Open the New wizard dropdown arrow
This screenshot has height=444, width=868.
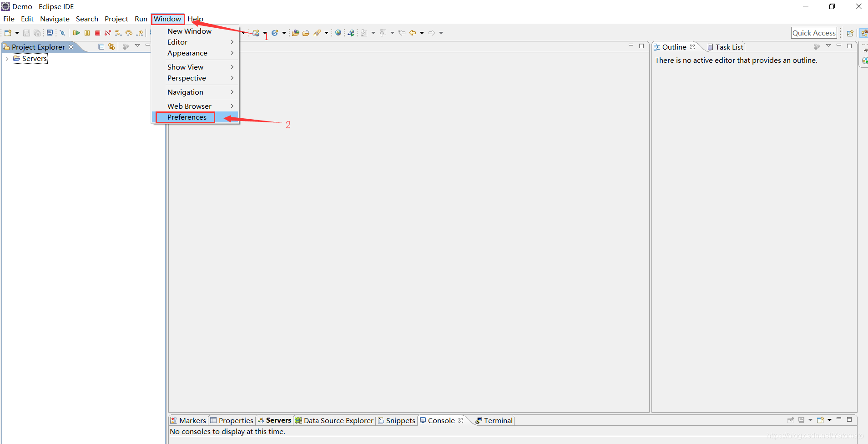[x=17, y=33]
